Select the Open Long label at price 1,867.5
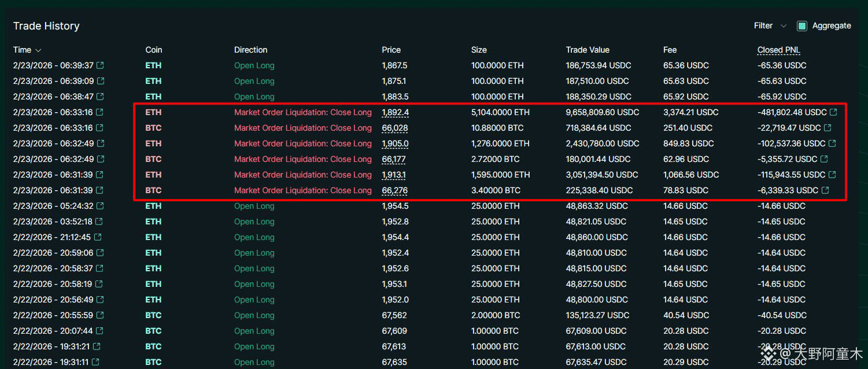The height and width of the screenshot is (369, 868). (254, 65)
